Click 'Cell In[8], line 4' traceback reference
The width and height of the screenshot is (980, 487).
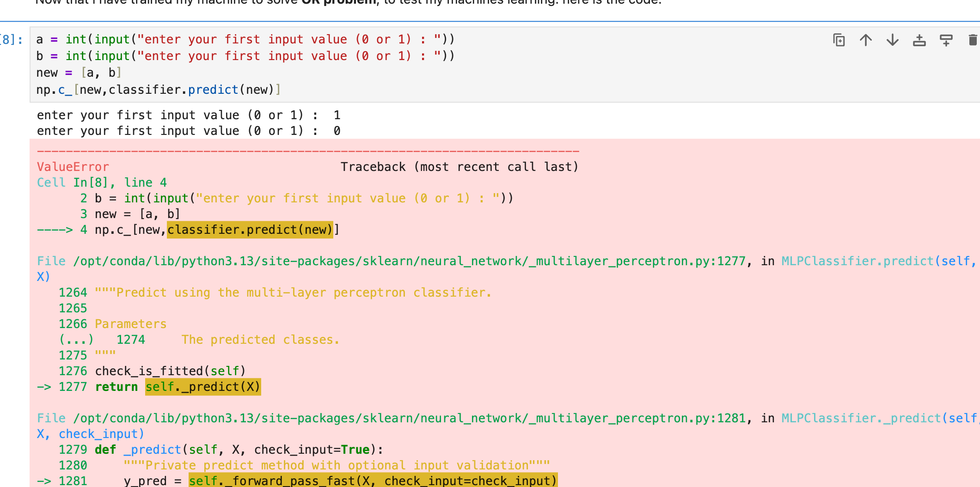(102, 183)
